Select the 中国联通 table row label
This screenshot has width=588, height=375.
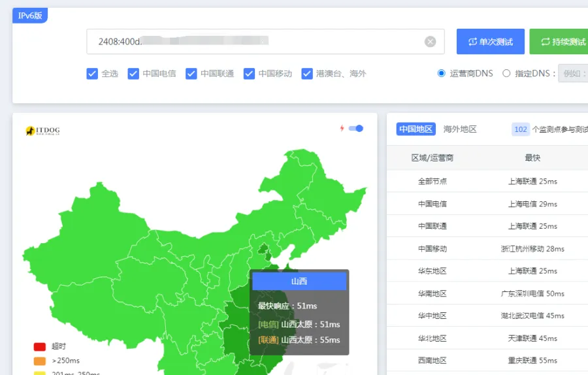(433, 226)
